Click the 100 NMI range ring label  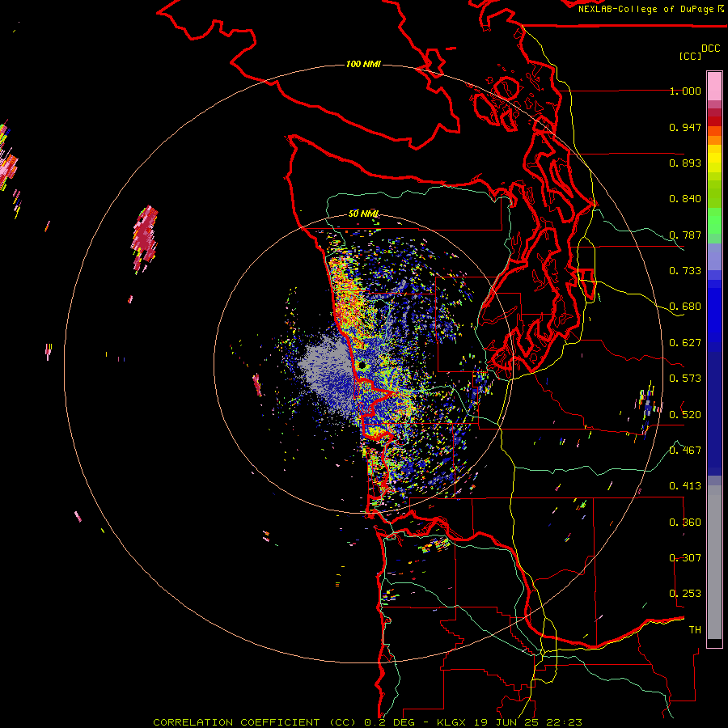[363, 64]
